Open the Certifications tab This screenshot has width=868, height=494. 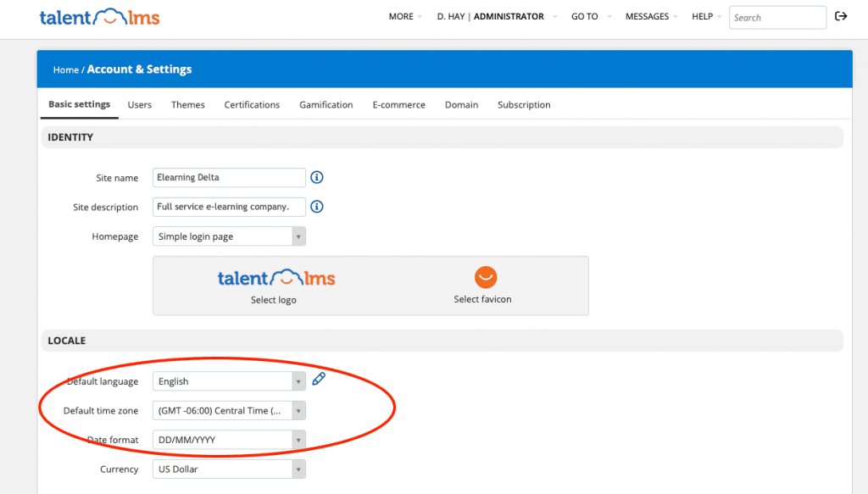[252, 104]
